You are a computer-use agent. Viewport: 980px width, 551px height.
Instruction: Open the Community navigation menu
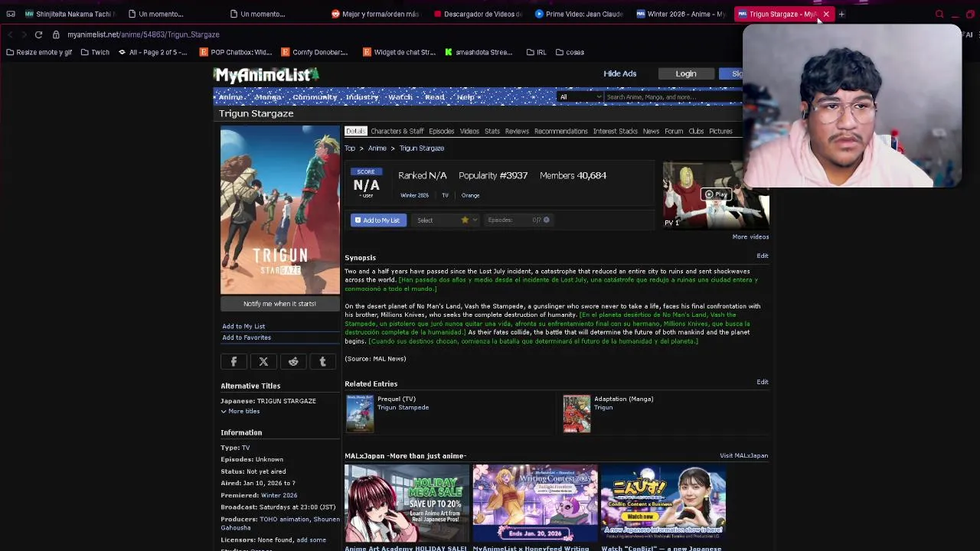tap(315, 97)
